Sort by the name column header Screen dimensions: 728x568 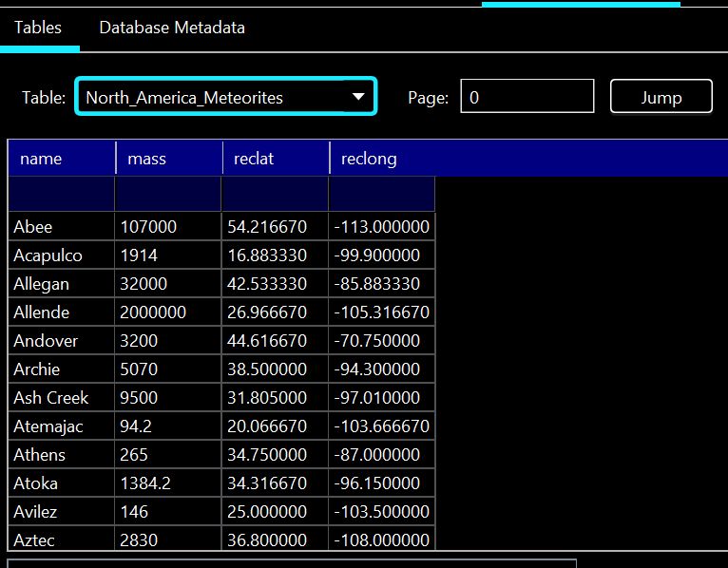pyautogui.click(x=62, y=159)
